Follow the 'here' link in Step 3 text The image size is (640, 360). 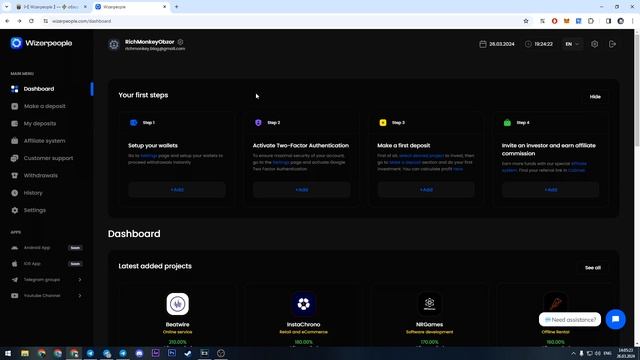(458, 169)
